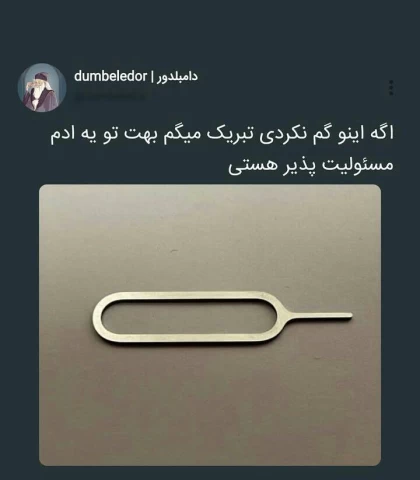Click the dumbeledor display name
Image resolution: width=420 pixels, height=480 pixels.
pos(110,76)
